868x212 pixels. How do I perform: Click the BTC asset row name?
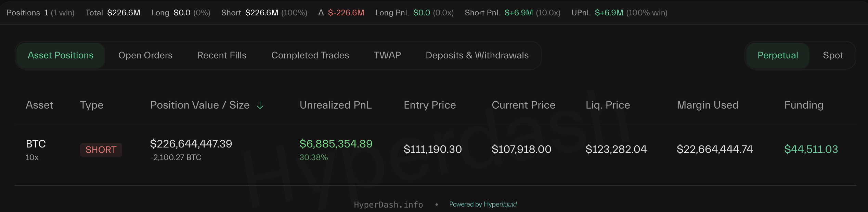36,144
